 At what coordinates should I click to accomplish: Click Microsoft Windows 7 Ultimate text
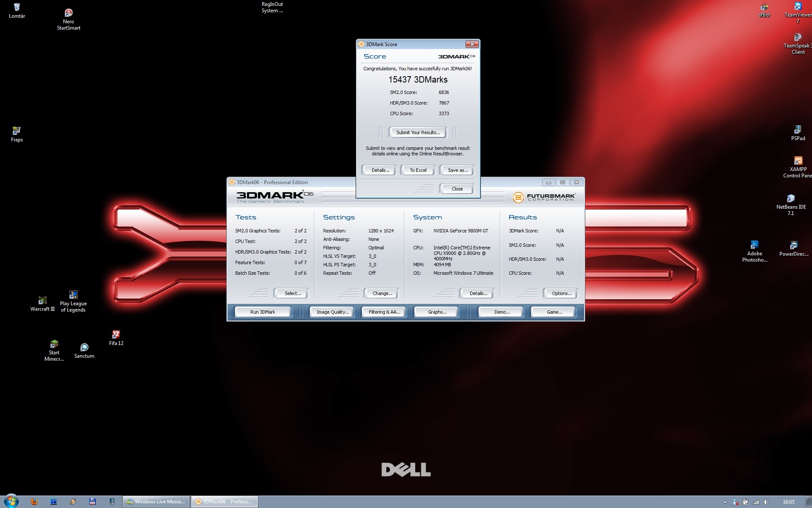pyautogui.click(x=463, y=273)
